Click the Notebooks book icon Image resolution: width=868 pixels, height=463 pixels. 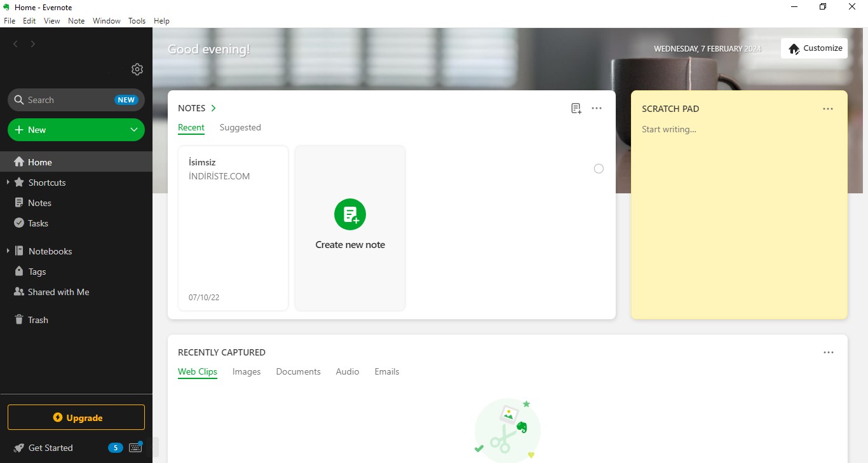tap(19, 251)
